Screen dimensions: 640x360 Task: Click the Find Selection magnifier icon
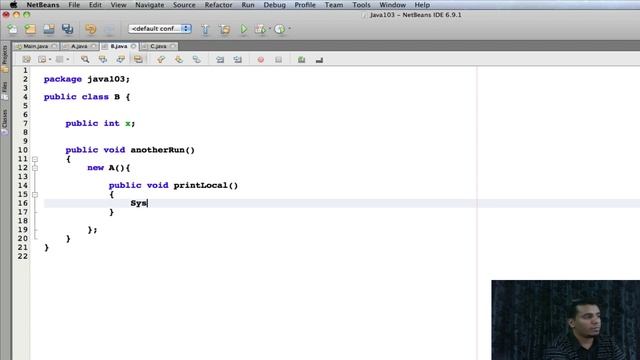pos(85,60)
